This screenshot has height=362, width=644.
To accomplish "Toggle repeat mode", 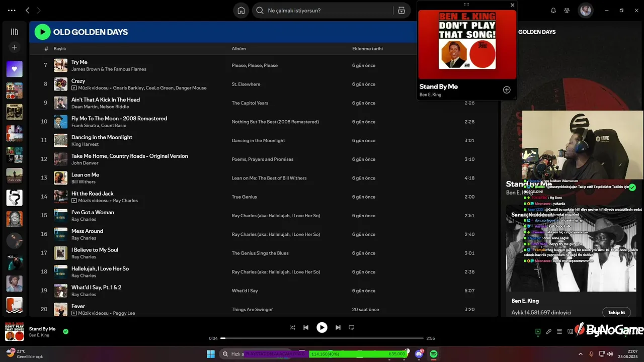I will coord(352,327).
